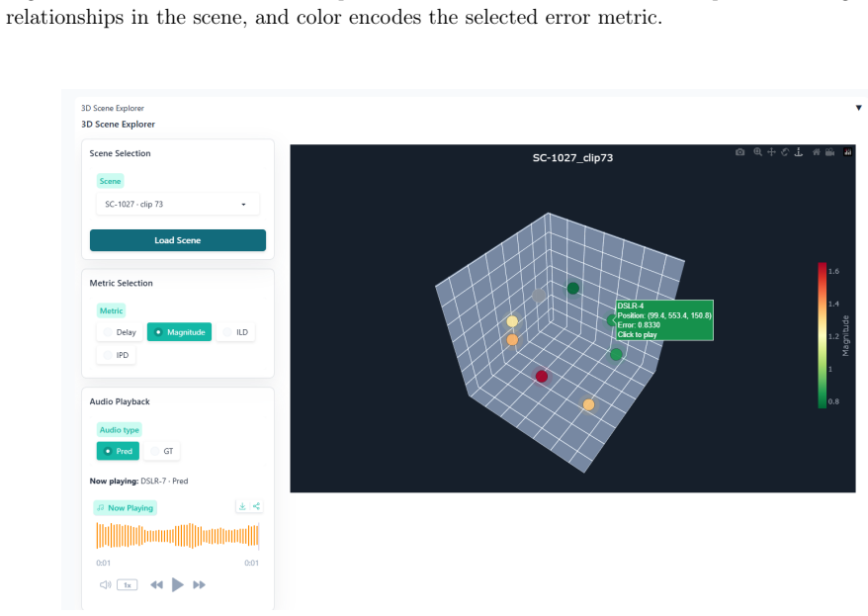Download plot as PNG with the camera icon
Image resolution: width=868 pixels, height=616 pixels.
(x=739, y=152)
